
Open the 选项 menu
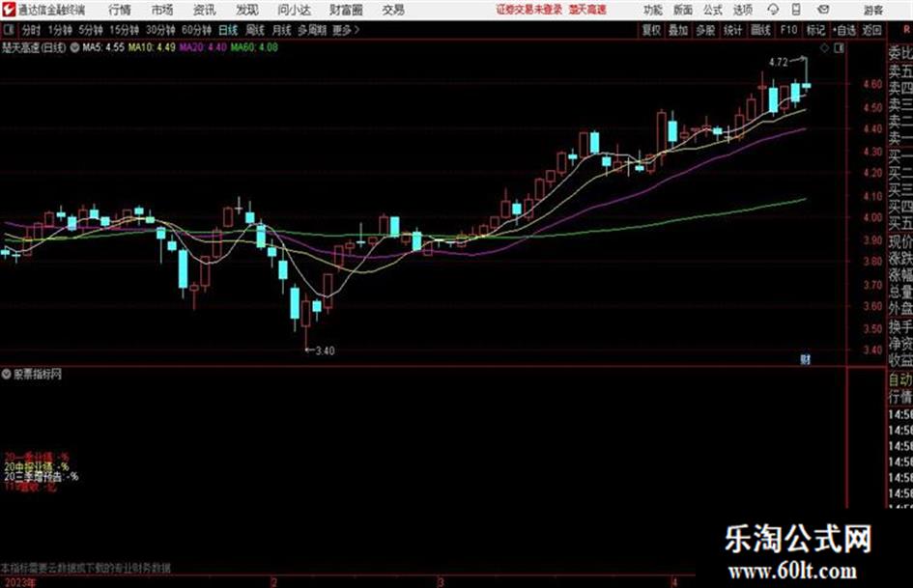[x=743, y=10]
